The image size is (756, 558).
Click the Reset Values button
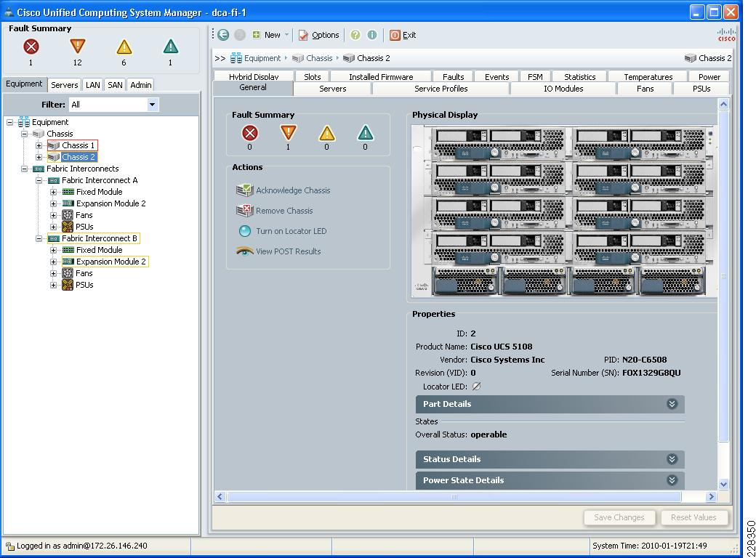[x=693, y=517]
